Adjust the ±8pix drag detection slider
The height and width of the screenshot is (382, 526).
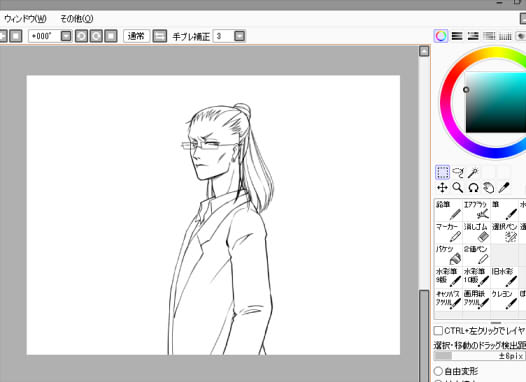[x=479, y=356]
